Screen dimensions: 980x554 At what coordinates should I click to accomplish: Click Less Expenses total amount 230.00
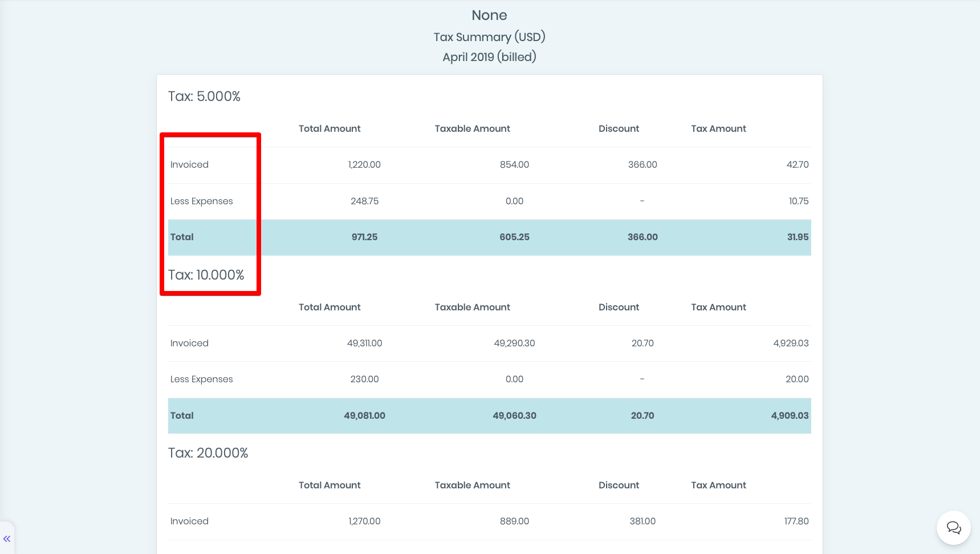click(x=364, y=379)
